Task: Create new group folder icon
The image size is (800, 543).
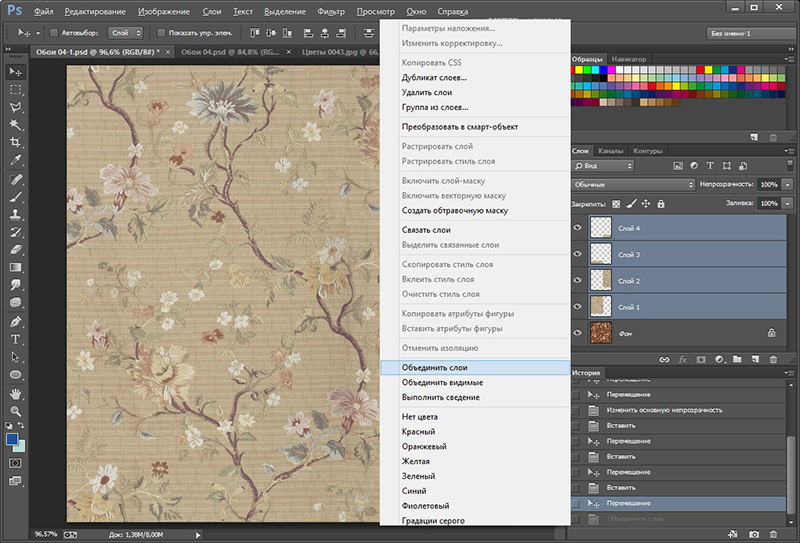Action: (737, 359)
